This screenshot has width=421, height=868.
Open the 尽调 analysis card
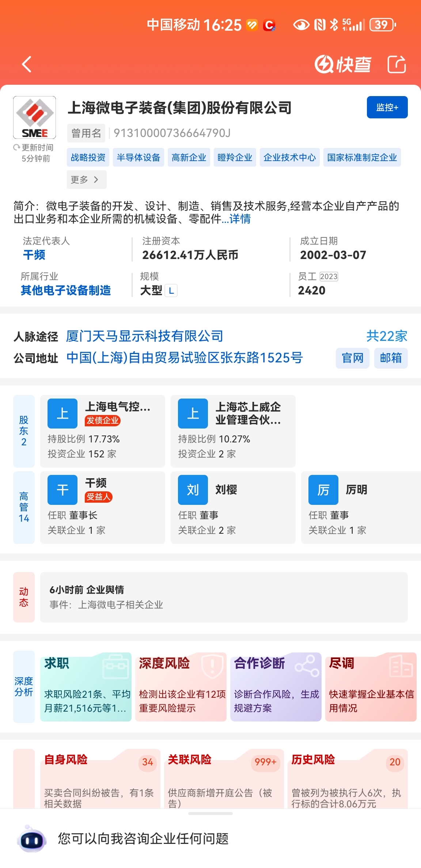371,686
